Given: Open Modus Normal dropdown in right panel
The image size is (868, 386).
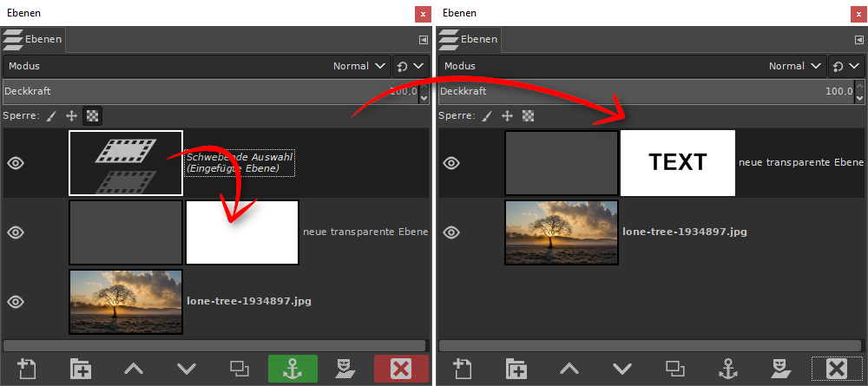Looking at the screenshot, I should (x=798, y=66).
